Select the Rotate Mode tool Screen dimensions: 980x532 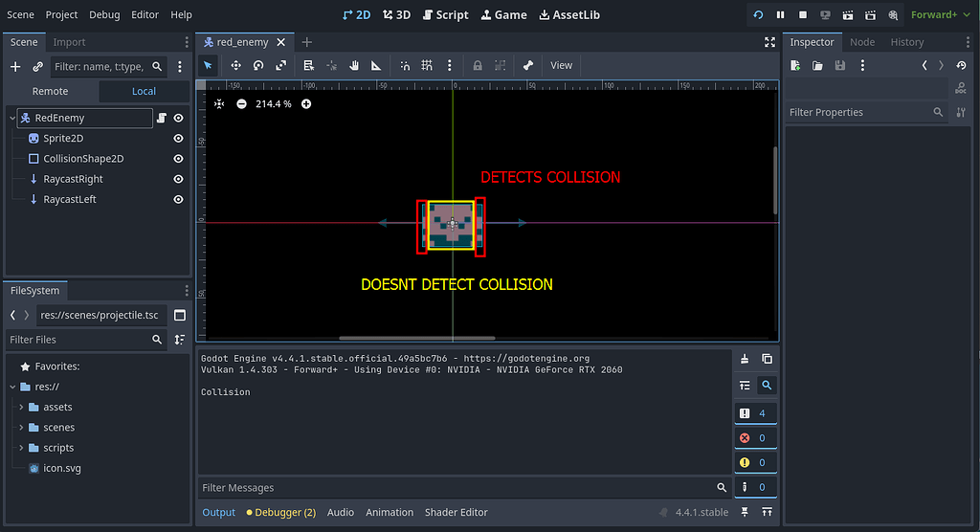(x=258, y=65)
